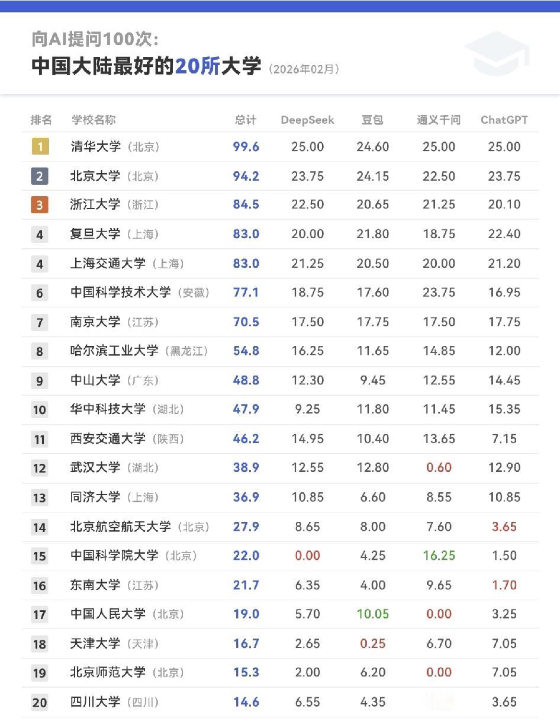
Task: Select the bronze rank 3 badge
Action: click(39, 204)
